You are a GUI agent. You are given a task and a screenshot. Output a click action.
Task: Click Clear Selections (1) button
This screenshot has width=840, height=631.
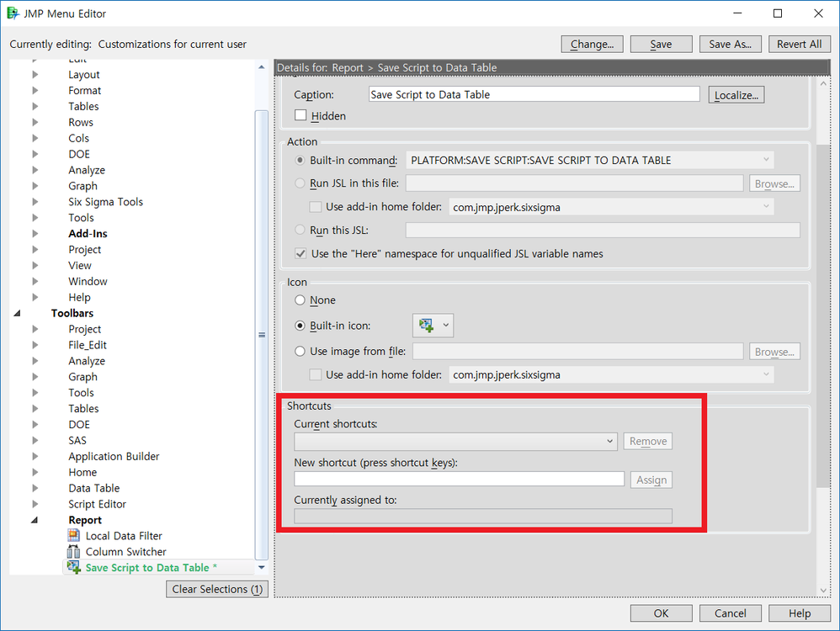217,589
